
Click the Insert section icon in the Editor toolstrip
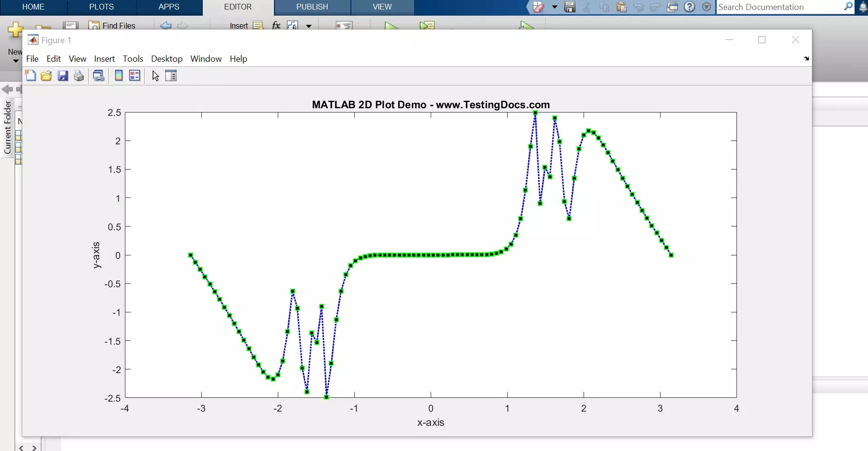(x=258, y=25)
